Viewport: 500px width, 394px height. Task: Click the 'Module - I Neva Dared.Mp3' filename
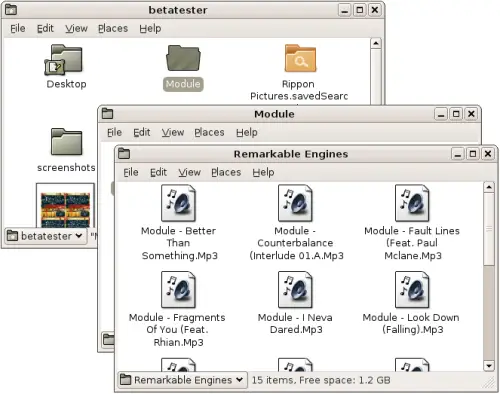[x=295, y=323]
